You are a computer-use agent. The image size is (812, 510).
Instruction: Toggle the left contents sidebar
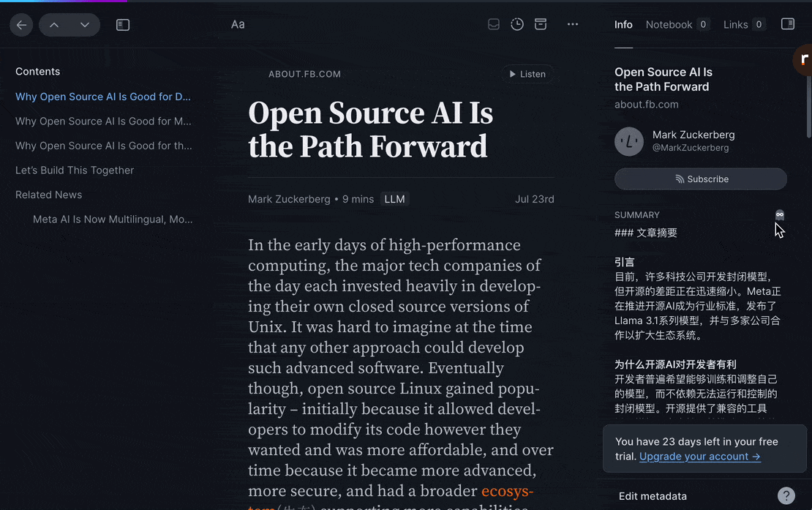coord(123,25)
